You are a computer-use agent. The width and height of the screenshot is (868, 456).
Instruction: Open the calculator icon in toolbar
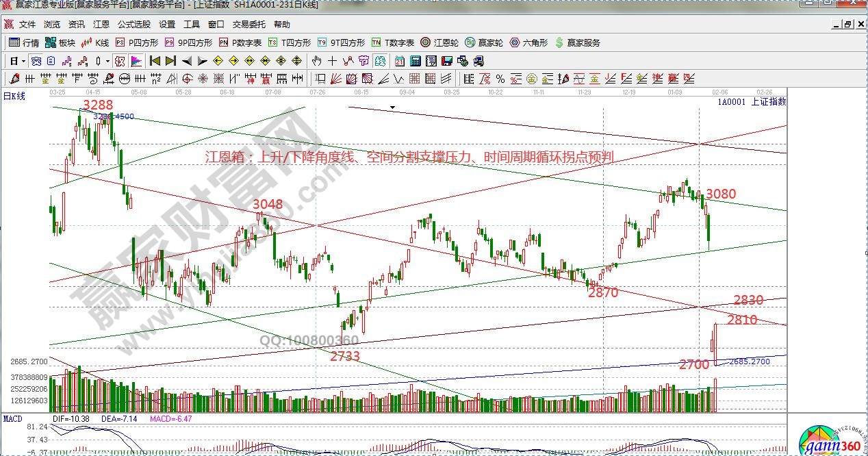coord(415,61)
